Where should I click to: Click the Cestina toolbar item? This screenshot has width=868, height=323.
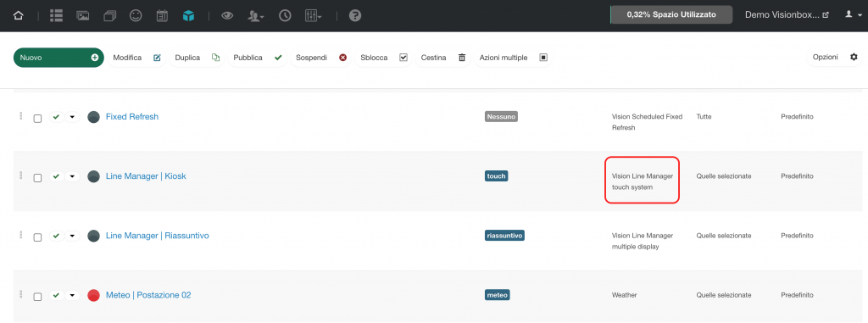442,58
